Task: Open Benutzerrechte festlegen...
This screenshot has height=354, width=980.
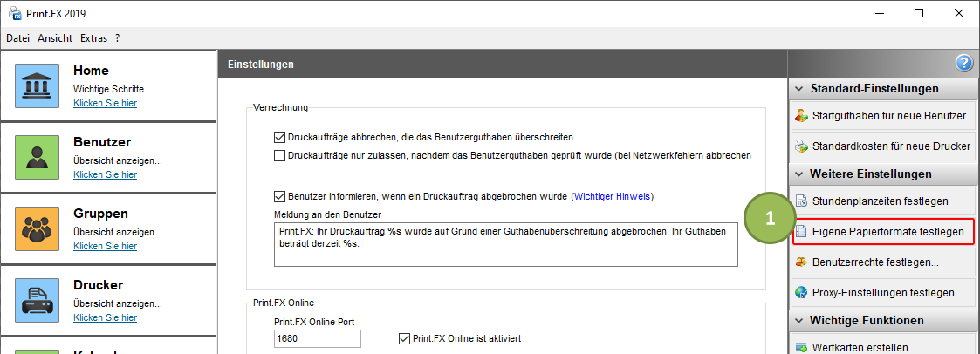Action: [x=882, y=262]
